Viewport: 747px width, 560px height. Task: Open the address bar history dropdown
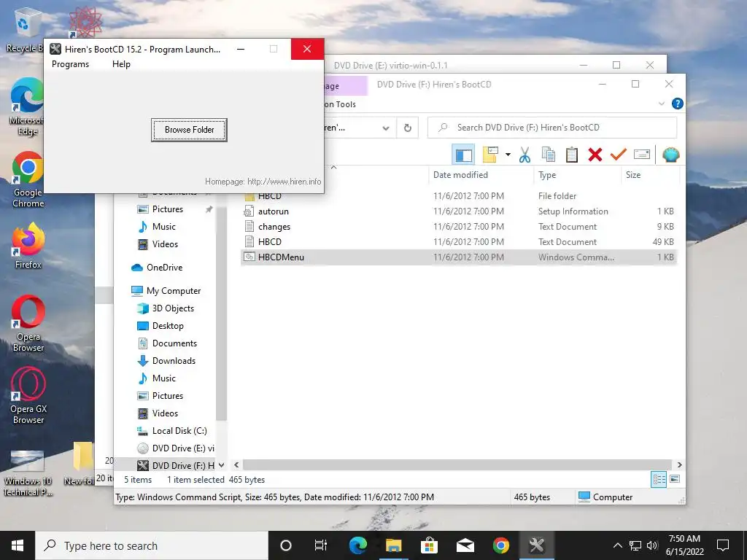pos(386,128)
